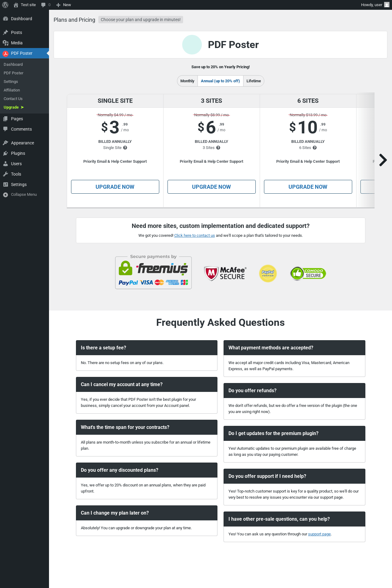Click 'Choose your plan and upgrade in minutes!' notice
The height and width of the screenshot is (588, 392).
coord(141,20)
